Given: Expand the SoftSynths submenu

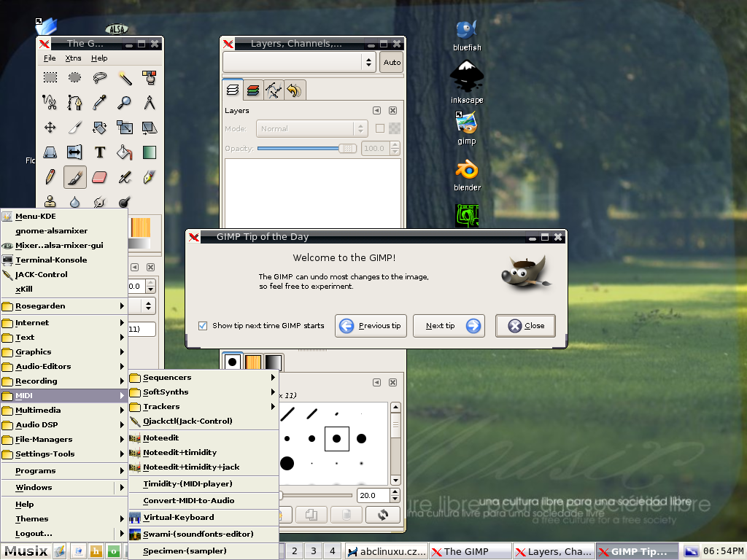Looking at the screenshot, I should (204, 392).
